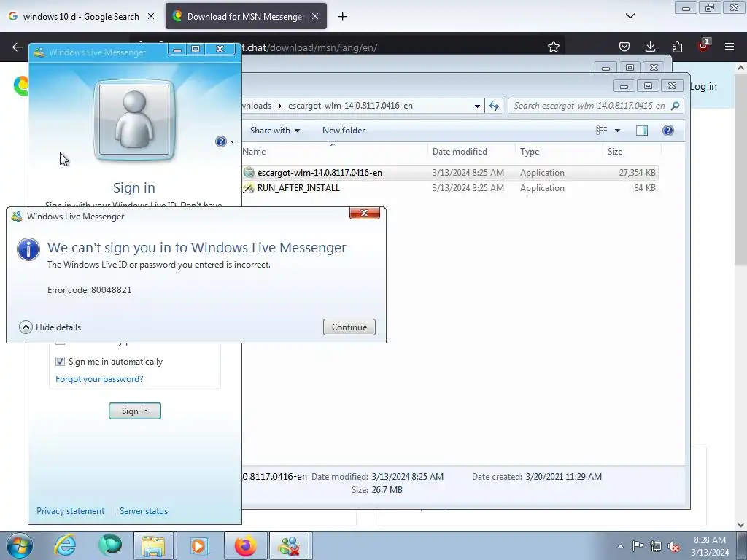
Task: Open the Windows Start menu
Action: [x=19, y=545]
